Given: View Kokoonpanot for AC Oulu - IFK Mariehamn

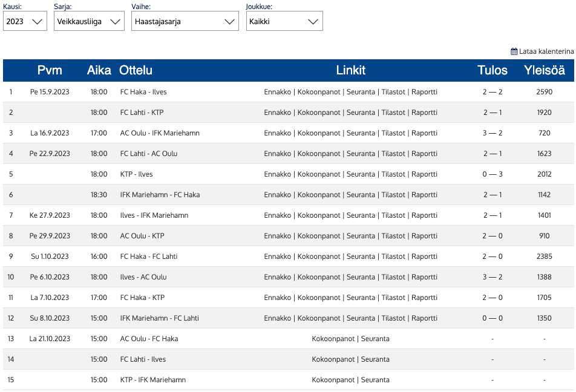Looking at the screenshot, I should pos(319,133).
